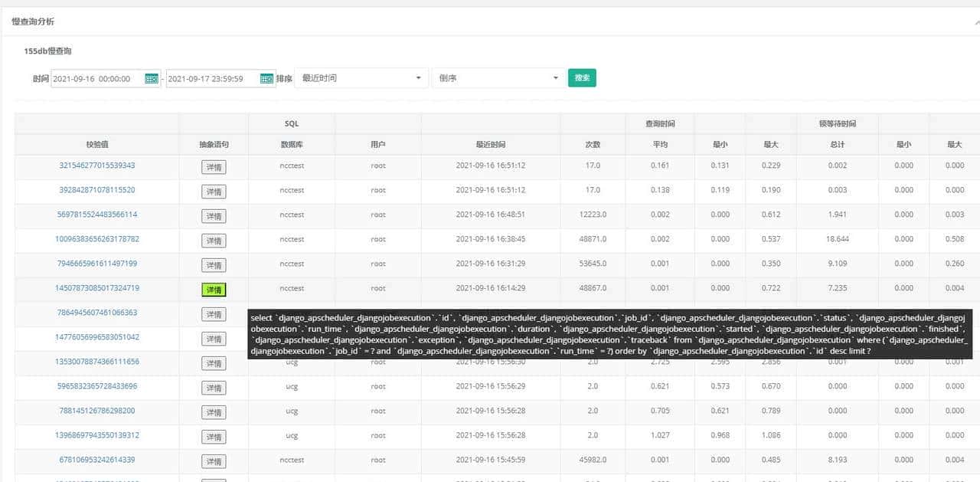Click the highlighted 详情 detail button
The height and width of the screenshot is (482, 980).
(214, 290)
